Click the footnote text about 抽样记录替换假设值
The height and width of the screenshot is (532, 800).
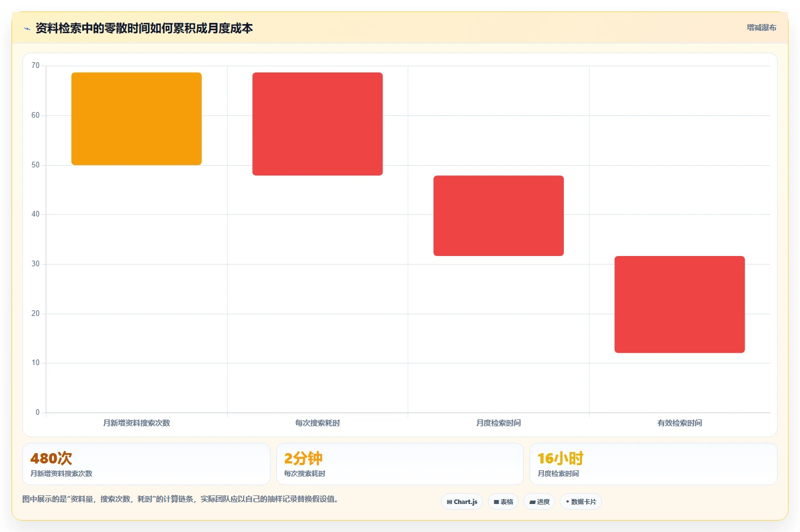[x=180, y=499]
